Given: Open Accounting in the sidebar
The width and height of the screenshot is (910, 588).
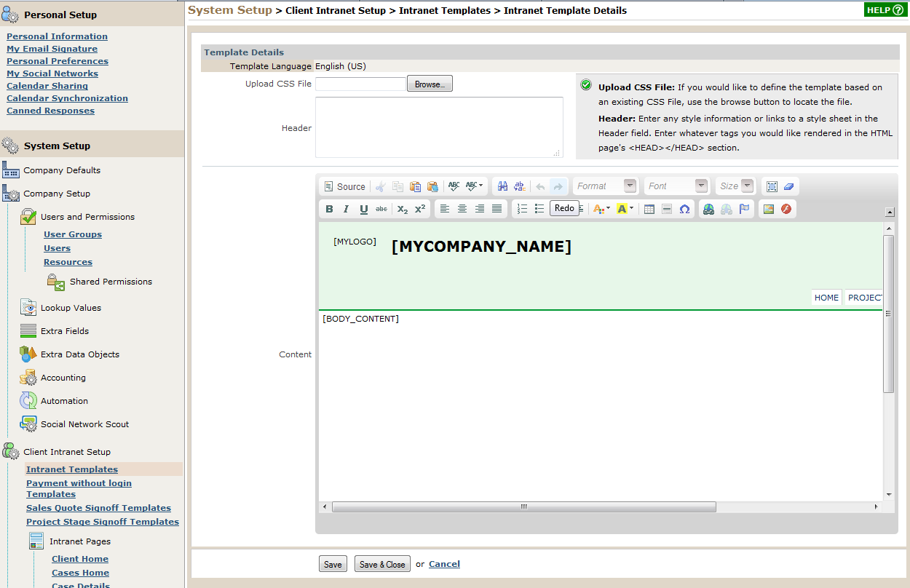Looking at the screenshot, I should 63,378.
